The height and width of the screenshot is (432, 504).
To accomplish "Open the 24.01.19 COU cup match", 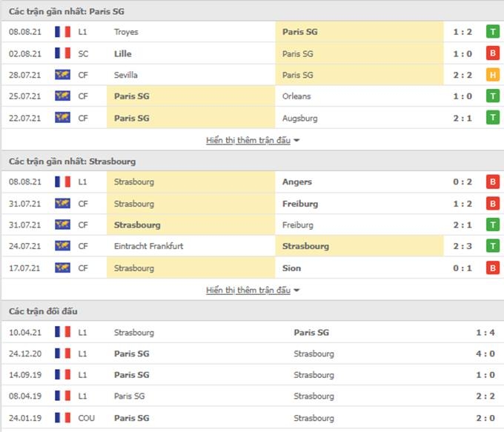I will [x=252, y=418].
